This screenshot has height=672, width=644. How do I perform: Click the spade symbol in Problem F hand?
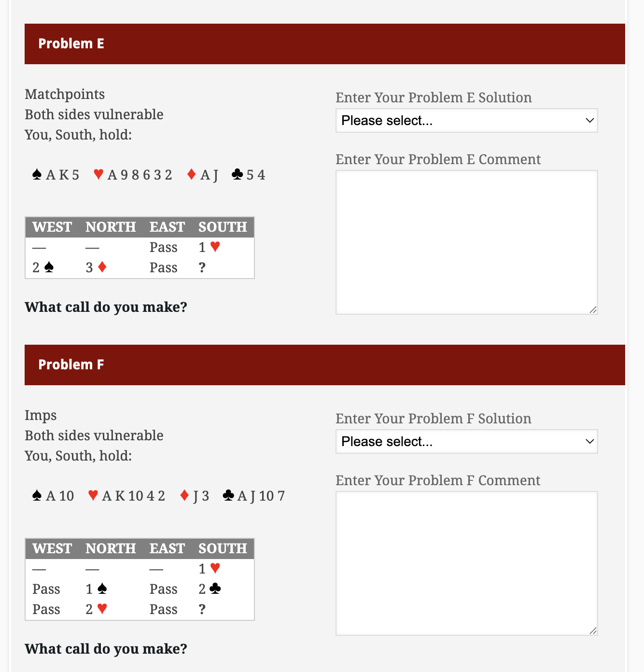(x=37, y=495)
